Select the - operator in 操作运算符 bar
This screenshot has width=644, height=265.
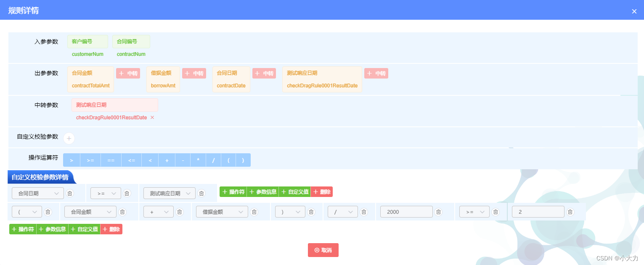coord(183,160)
